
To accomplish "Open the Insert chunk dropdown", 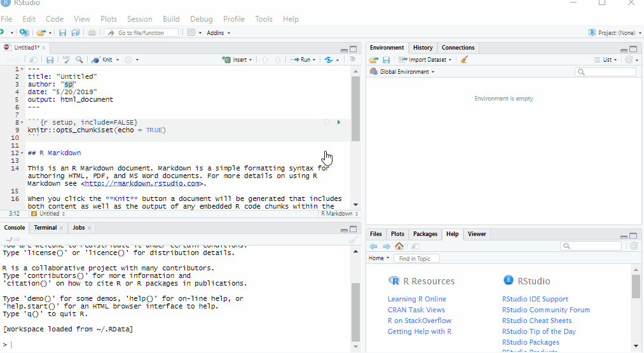I will coord(236,60).
